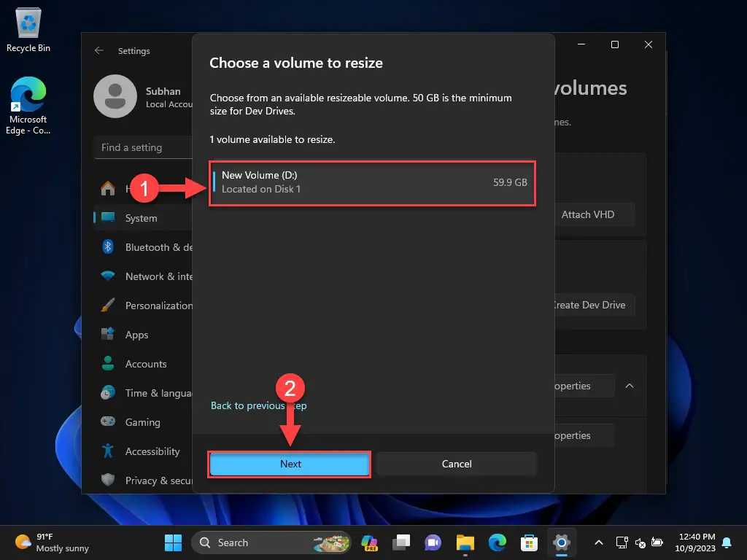
Task: Open File Explorer from taskbar
Action: click(465, 542)
